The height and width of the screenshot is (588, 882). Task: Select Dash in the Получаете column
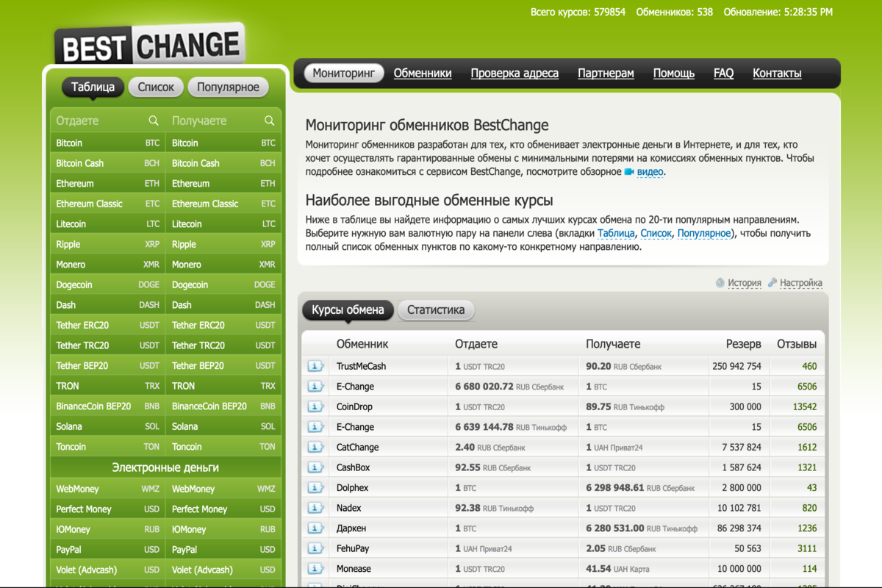[x=223, y=304]
